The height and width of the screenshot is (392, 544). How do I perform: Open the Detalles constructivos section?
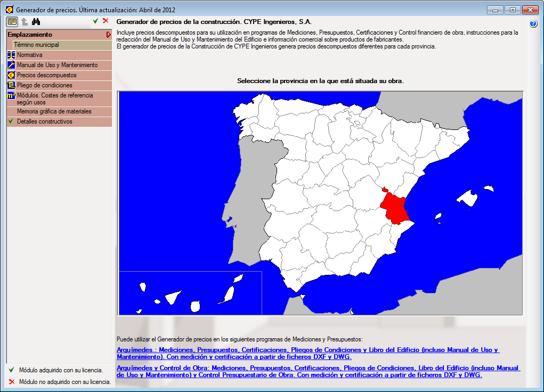pos(59,121)
